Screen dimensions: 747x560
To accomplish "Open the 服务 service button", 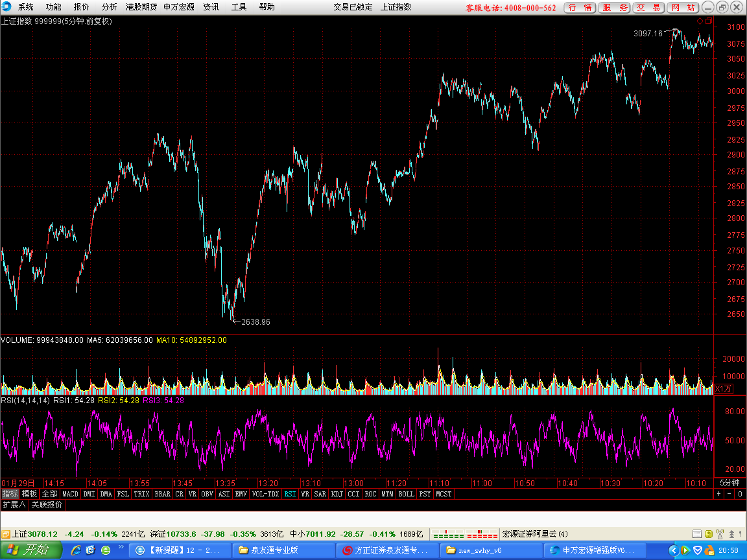I will (x=615, y=7).
